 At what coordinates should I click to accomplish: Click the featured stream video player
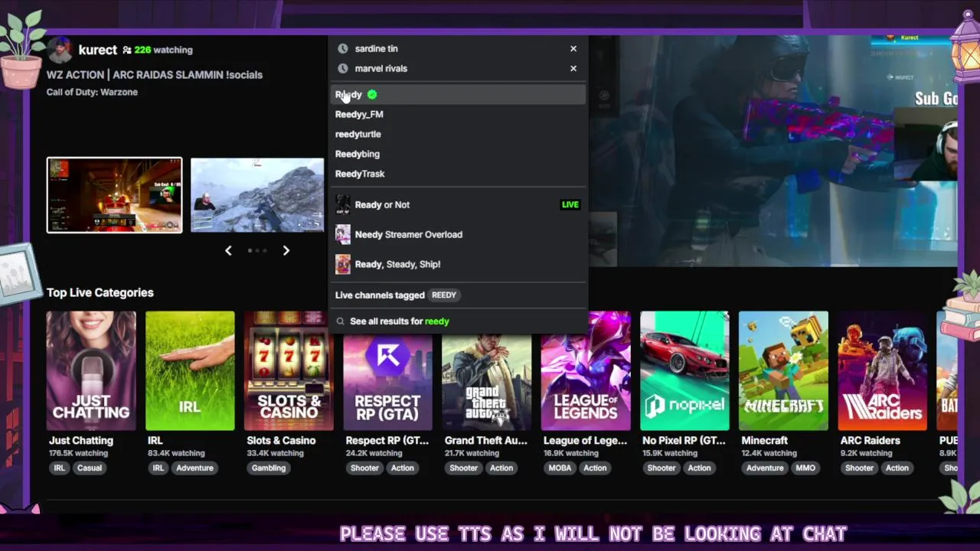coord(773,151)
